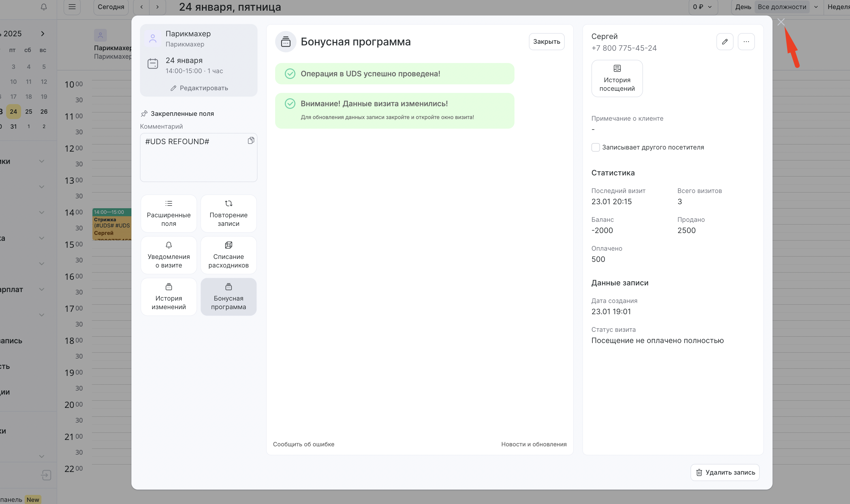Image resolution: width=850 pixels, height=504 pixels.
Task: Switch to День view
Action: [x=743, y=7]
